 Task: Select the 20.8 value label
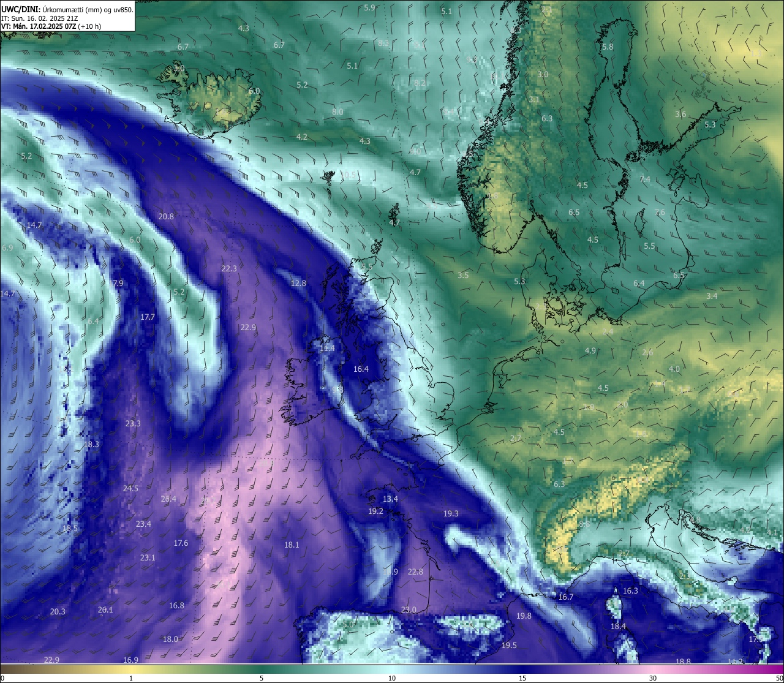coord(166,217)
